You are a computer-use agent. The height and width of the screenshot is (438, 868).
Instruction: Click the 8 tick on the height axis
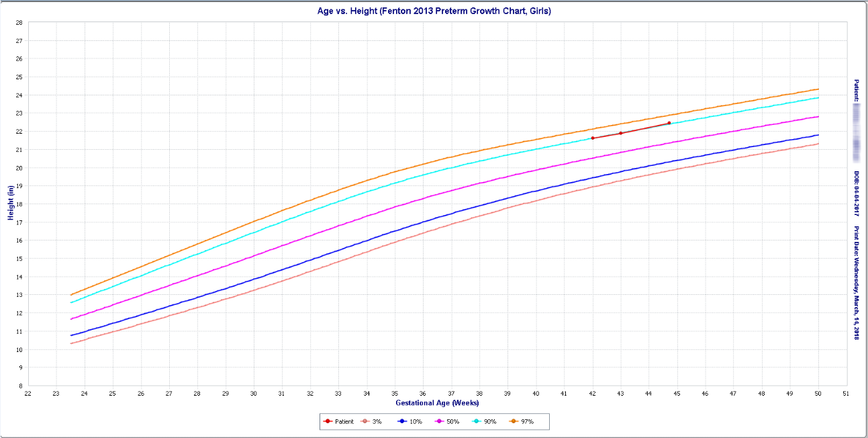click(x=20, y=386)
